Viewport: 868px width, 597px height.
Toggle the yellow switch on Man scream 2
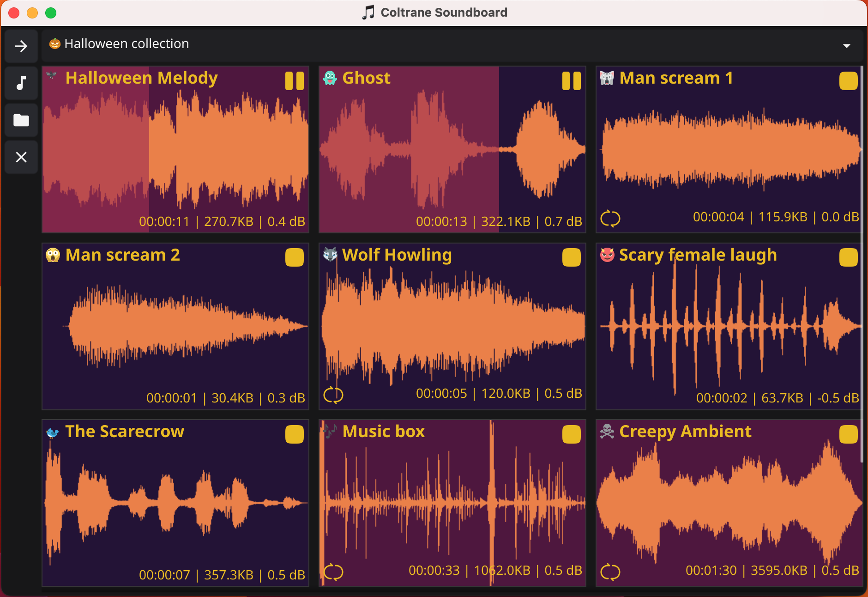click(x=295, y=257)
